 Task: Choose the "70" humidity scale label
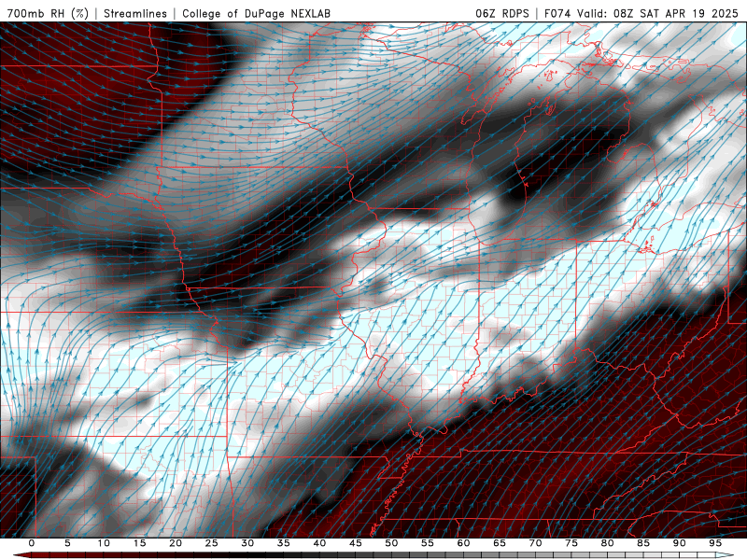[x=535, y=543]
